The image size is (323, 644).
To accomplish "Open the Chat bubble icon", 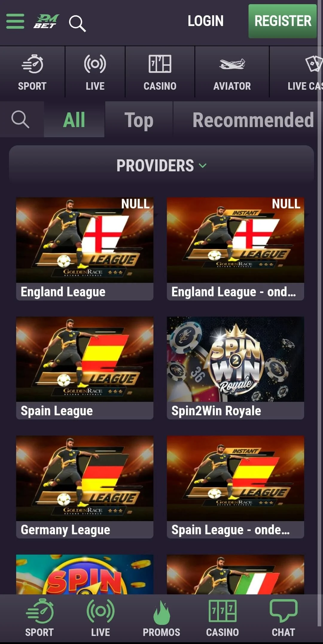I will pos(284,611).
